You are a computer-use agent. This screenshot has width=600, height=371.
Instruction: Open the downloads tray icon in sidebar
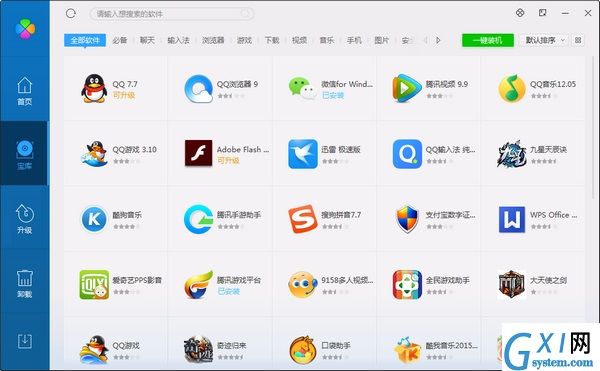24,341
